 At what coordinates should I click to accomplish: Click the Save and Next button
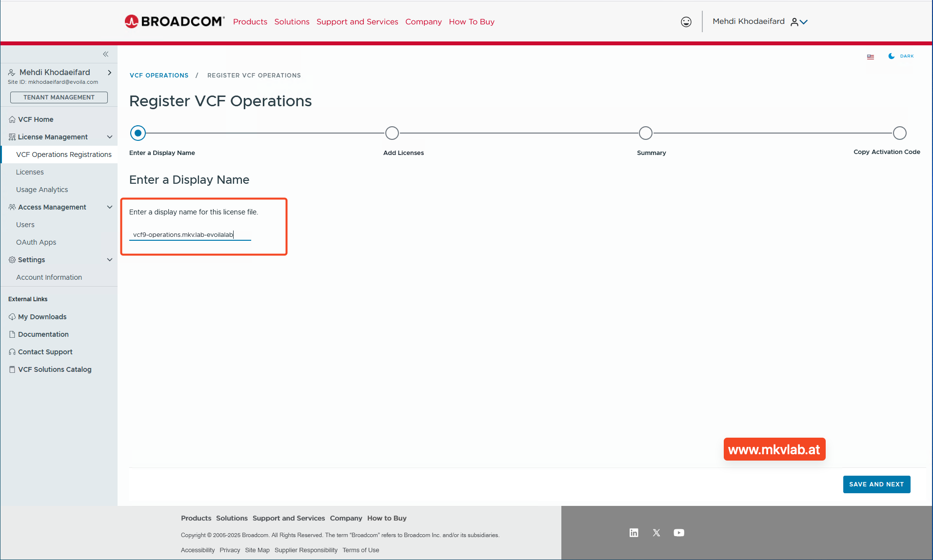point(876,484)
